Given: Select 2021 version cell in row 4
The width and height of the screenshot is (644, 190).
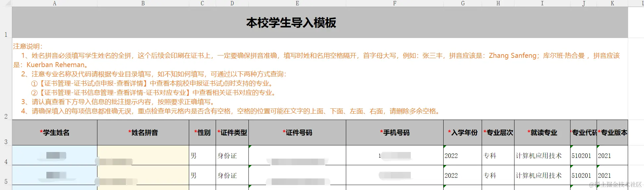Looking at the screenshot, I should [x=612, y=155].
